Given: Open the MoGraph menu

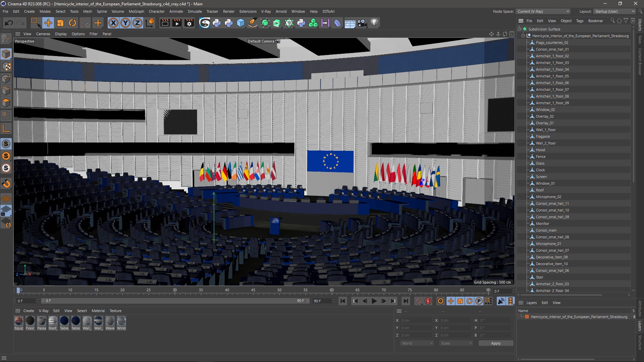Looking at the screenshot, I should click(136, 11).
